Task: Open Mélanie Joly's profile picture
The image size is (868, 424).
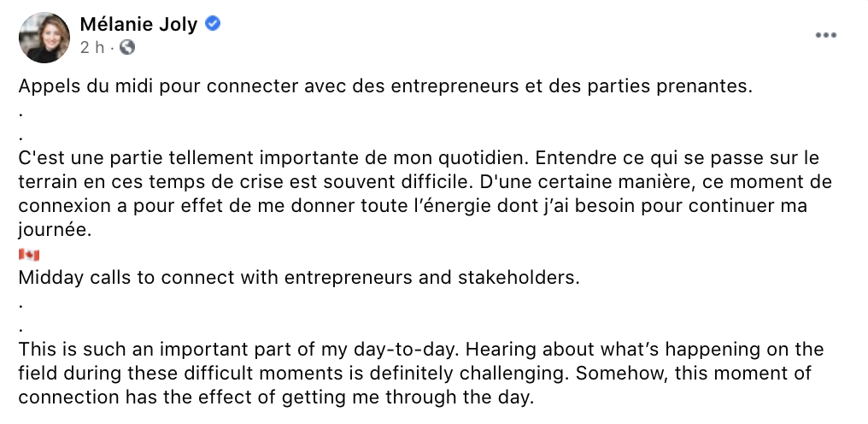Action: 44,37
